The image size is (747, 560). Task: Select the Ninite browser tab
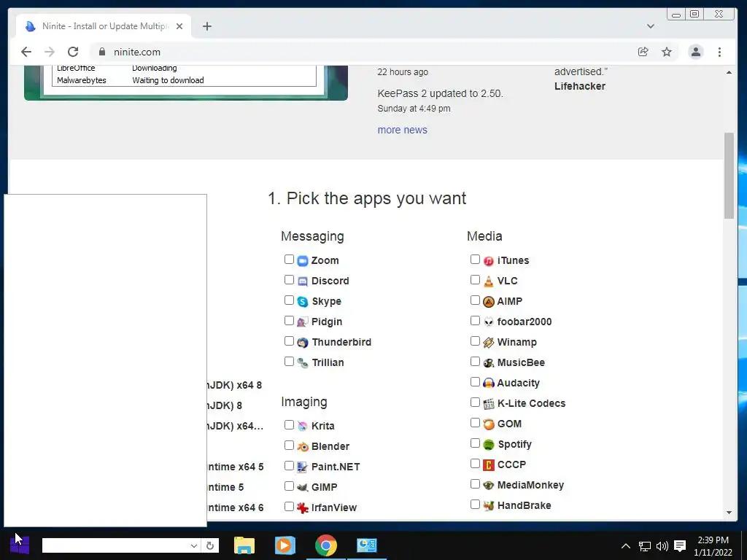click(104, 26)
